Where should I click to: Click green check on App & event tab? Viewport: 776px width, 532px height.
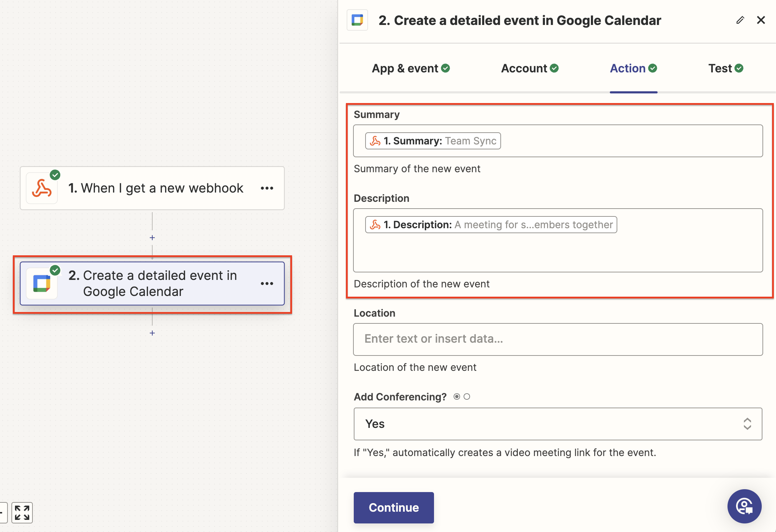pyautogui.click(x=445, y=68)
